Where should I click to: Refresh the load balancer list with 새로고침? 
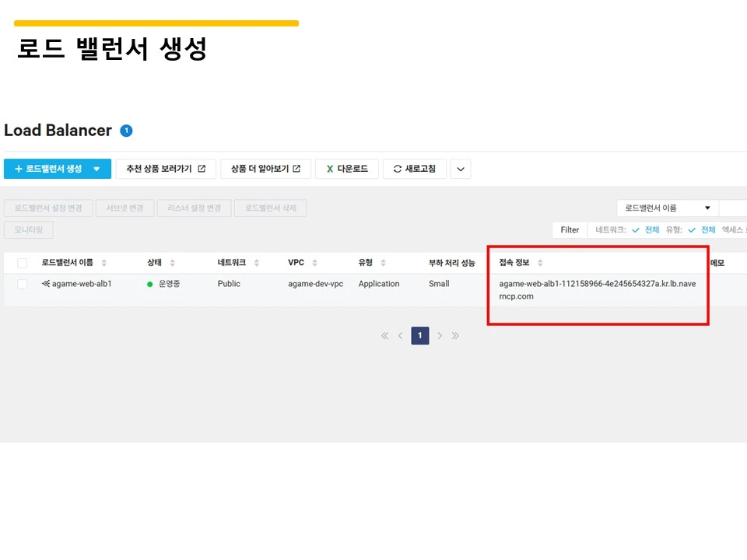point(415,169)
